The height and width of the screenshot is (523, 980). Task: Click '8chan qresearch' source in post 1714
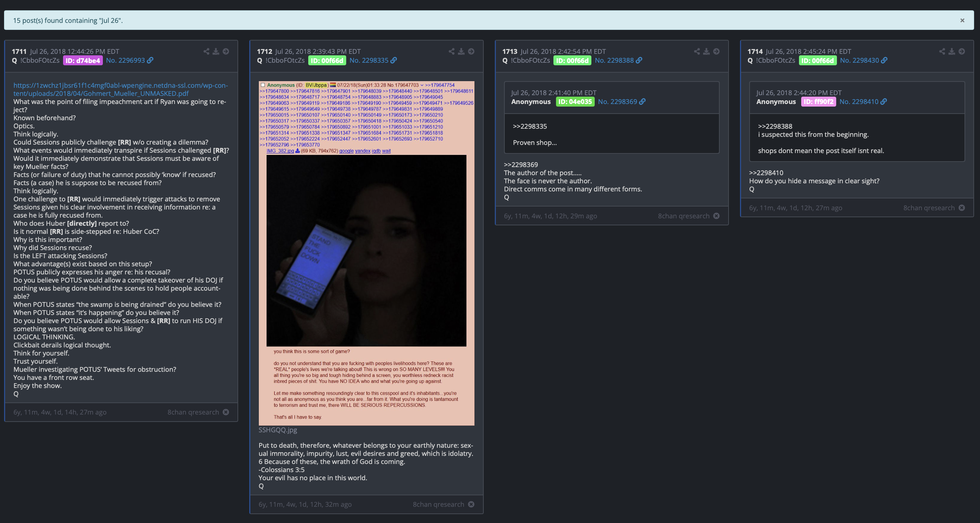pyautogui.click(x=929, y=208)
